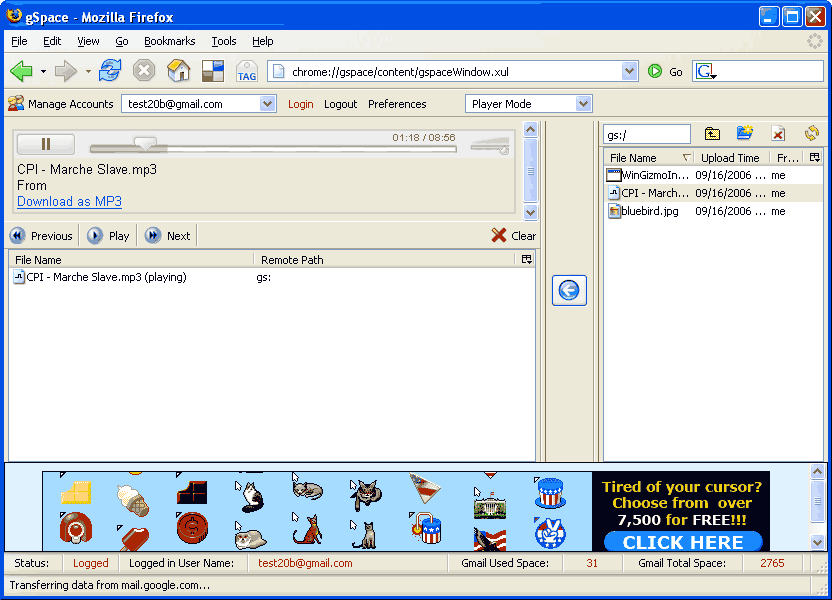Screen dimensions: 832x600
Task: Select the CPI - March... remote file
Action: [714, 193]
